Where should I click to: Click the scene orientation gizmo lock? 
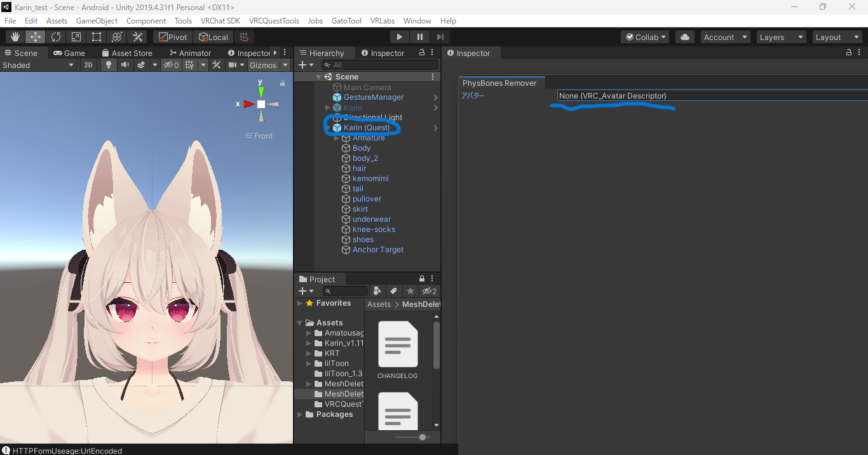[x=282, y=83]
